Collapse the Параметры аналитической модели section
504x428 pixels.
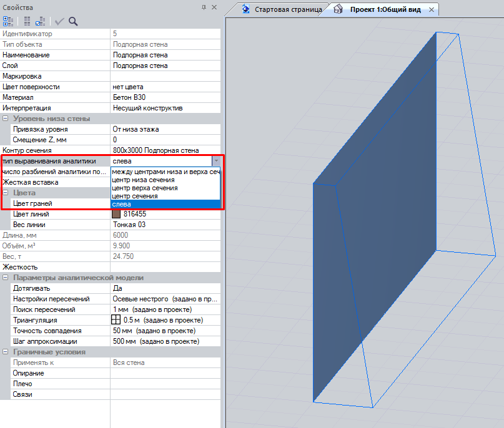(6, 278)
